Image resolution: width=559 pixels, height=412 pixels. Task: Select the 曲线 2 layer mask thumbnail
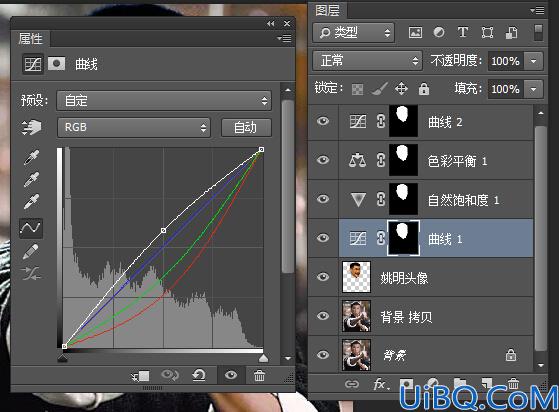pyautogui.click(x=403, y=121)
